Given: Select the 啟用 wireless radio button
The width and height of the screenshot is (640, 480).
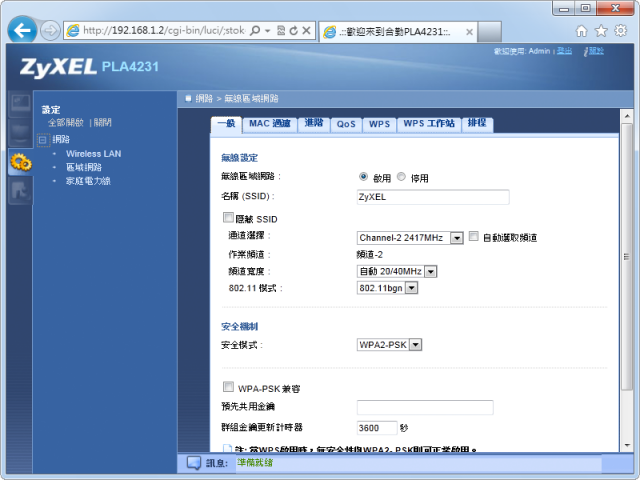Looking at the screenshot, I should (x=363, y=177).
